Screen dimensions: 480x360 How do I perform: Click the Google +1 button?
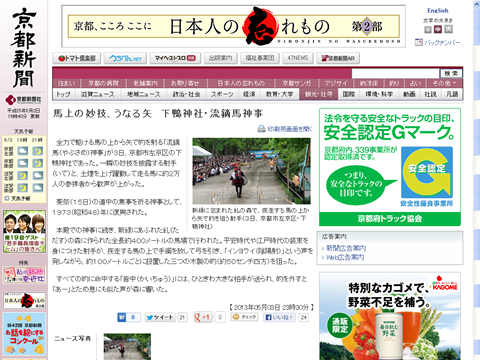coord(203,317)
